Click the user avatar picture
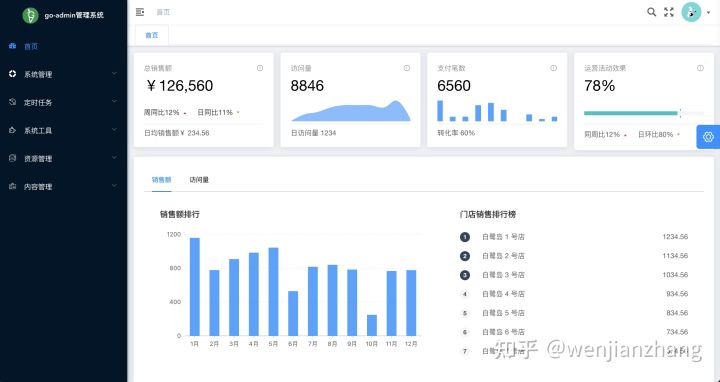 tap(691, 12)
